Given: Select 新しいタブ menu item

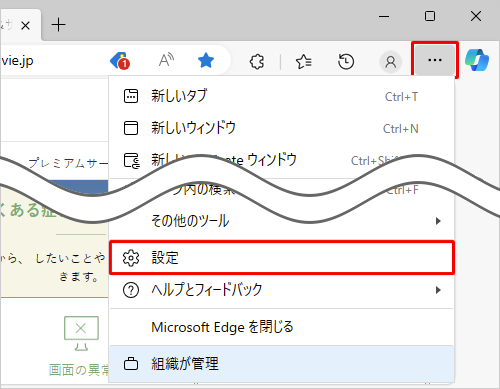Looking at the screenshot, I should [282, 96].
